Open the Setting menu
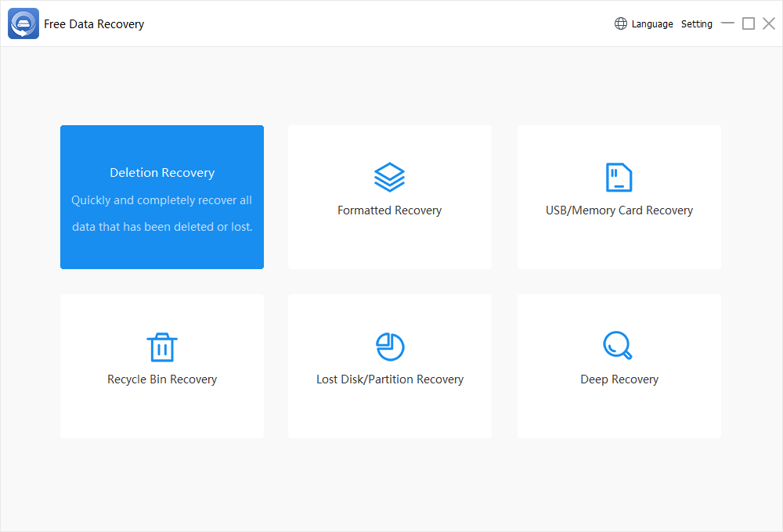The image size is (783, 532). (x=696, y=24)
